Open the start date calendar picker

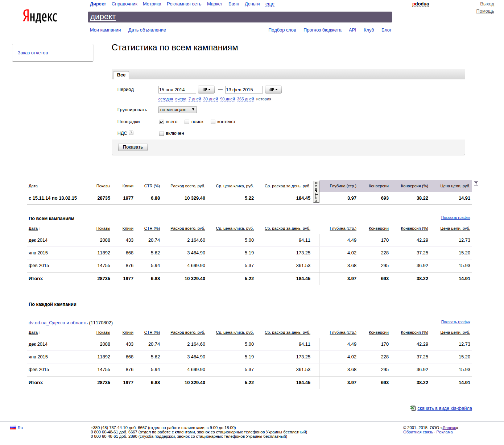click(x=206, y=90)
